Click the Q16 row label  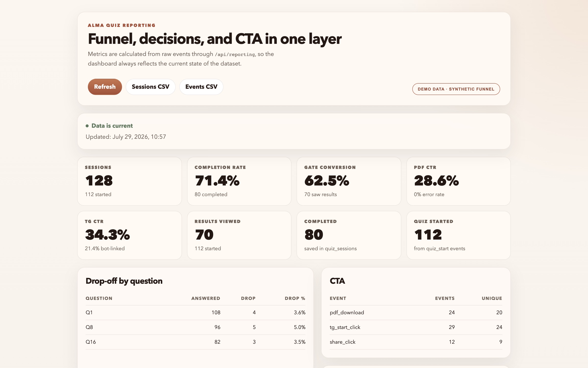pos(91,342)
